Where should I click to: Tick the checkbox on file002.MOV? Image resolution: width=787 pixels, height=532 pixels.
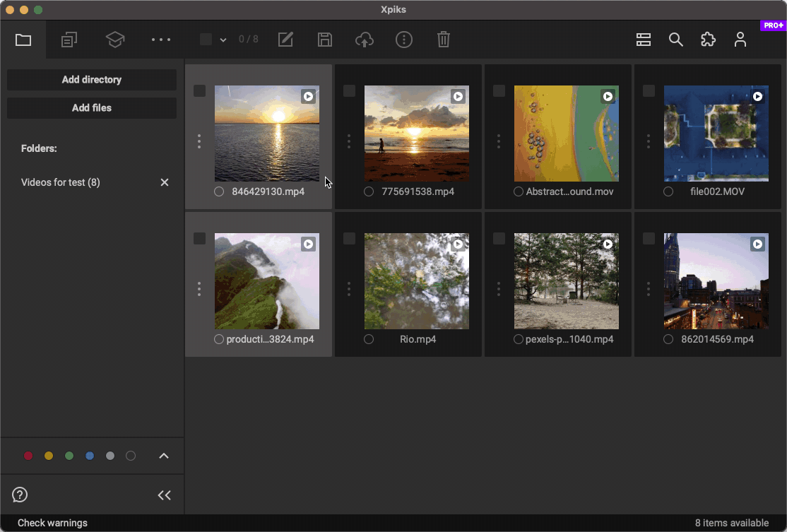tap(649, 91)
